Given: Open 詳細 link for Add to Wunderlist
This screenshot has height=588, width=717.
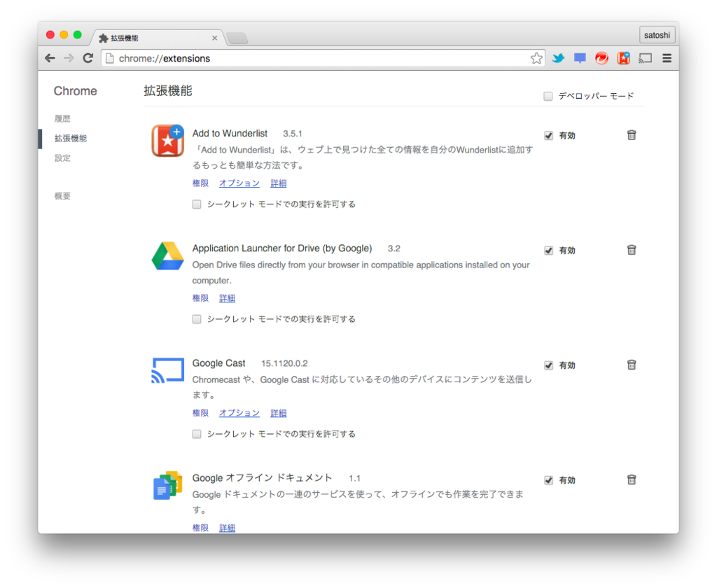Looking at the screenshot, I should 278,183.
